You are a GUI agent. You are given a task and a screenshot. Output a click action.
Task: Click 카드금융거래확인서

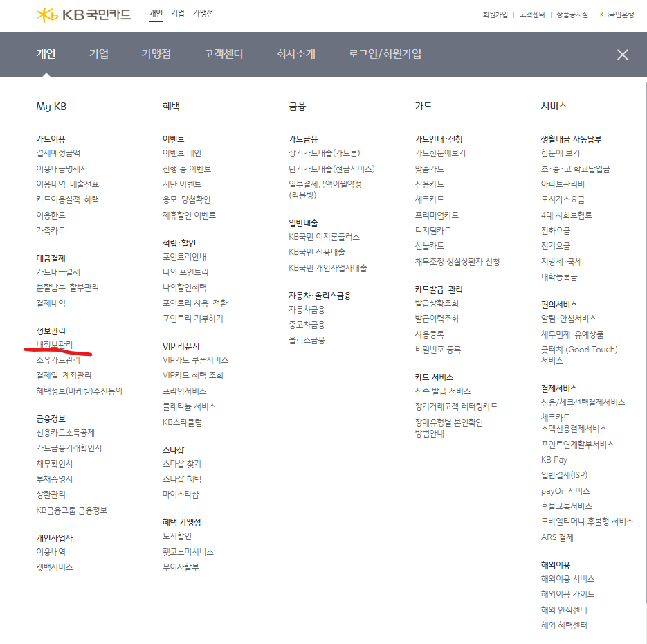pyautogui.click(x=69, y=448)
